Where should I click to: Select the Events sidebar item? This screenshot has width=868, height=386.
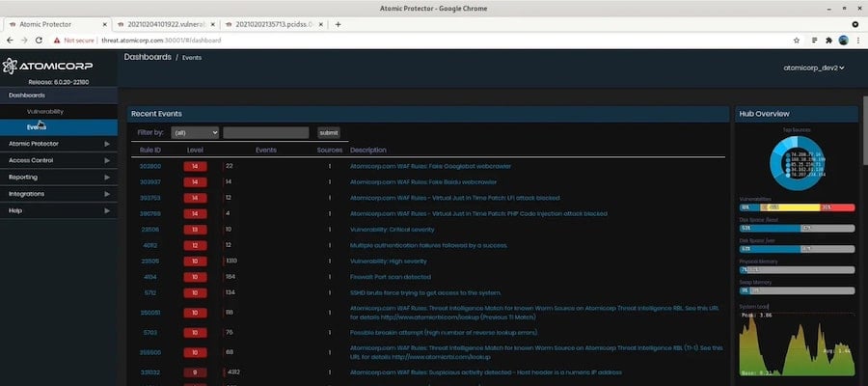(x=59, y=127)
